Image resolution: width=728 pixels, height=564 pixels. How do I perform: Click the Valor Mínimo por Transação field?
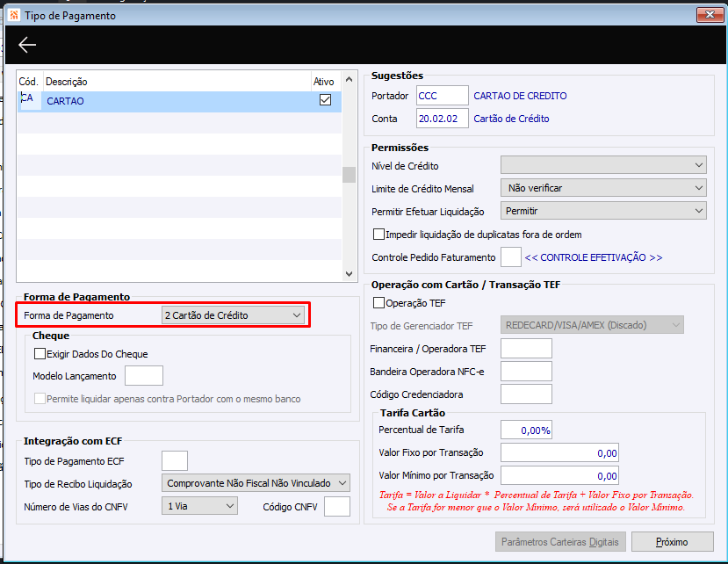pyautogui.click(x=559, y=475)
